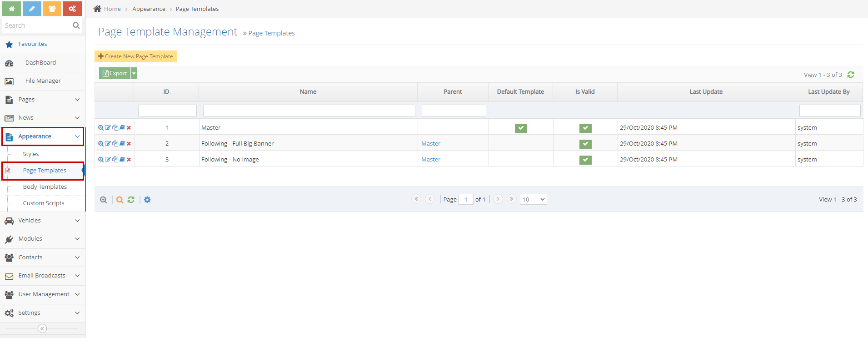This screenshot has height=338, width=868.
Task: Click the orange users shortcut button
Action: tap(52, 9)
